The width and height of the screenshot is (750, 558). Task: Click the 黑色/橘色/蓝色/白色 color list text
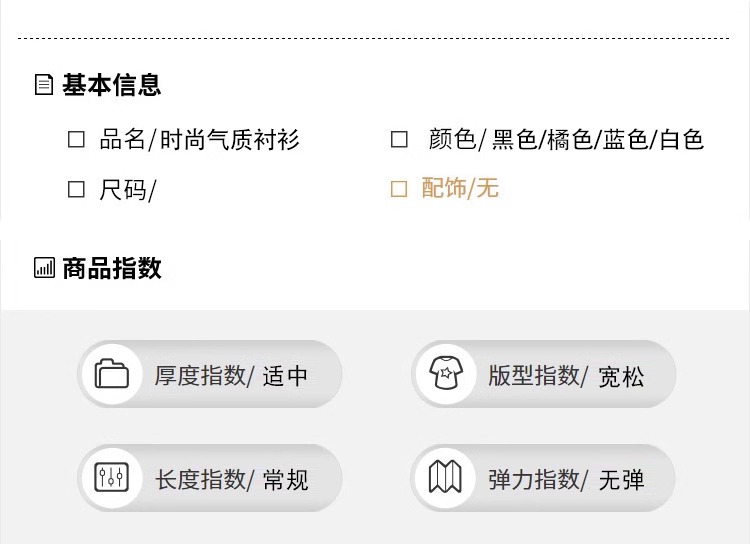tap(597, 139)
